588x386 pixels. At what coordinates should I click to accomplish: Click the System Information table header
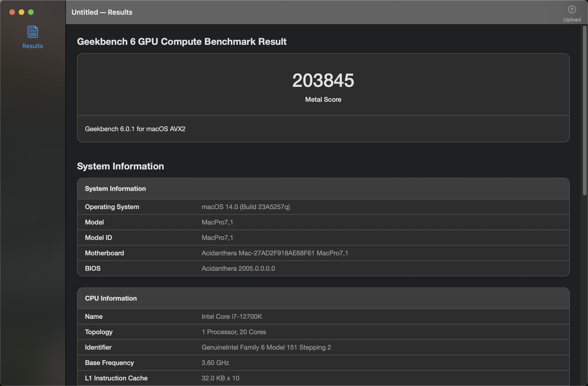115,188
